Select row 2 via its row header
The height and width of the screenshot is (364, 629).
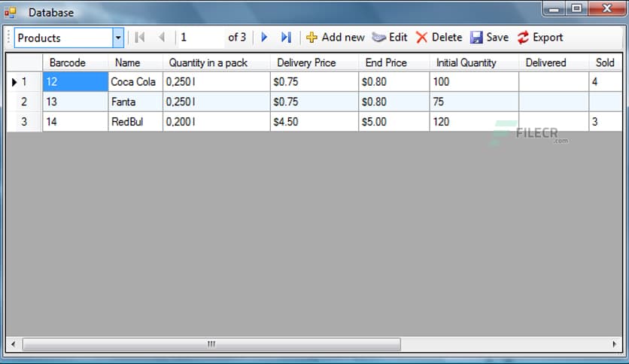(x=25, y=102)
